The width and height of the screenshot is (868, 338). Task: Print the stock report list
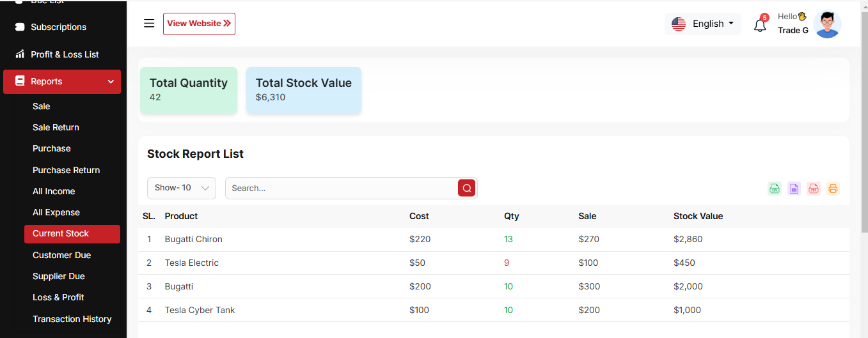tap(833, 188)
